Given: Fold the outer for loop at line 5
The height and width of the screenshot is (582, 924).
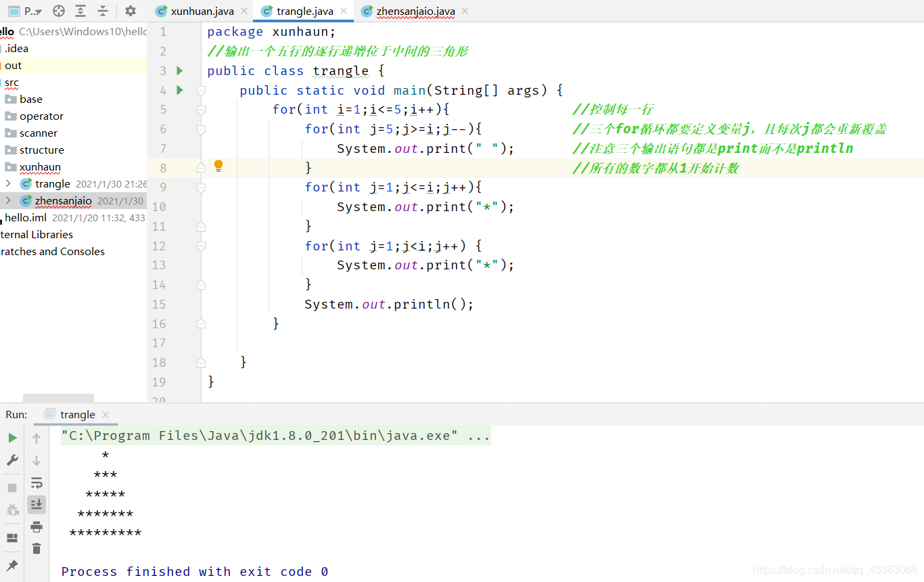Looking at the screenshot, I should tap(201, 110).
